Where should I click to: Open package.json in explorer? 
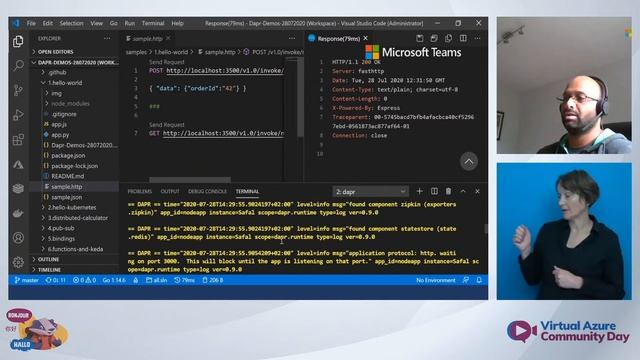point(68,156)
